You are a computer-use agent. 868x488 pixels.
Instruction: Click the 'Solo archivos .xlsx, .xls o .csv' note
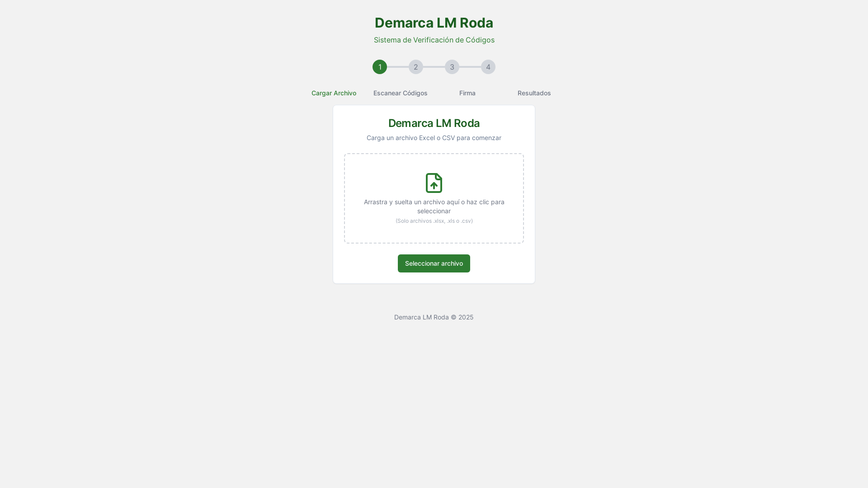pos(434,221)
